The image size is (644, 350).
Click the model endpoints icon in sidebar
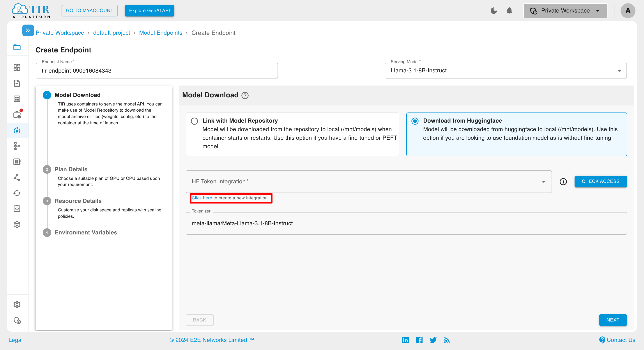click(17, 130)
